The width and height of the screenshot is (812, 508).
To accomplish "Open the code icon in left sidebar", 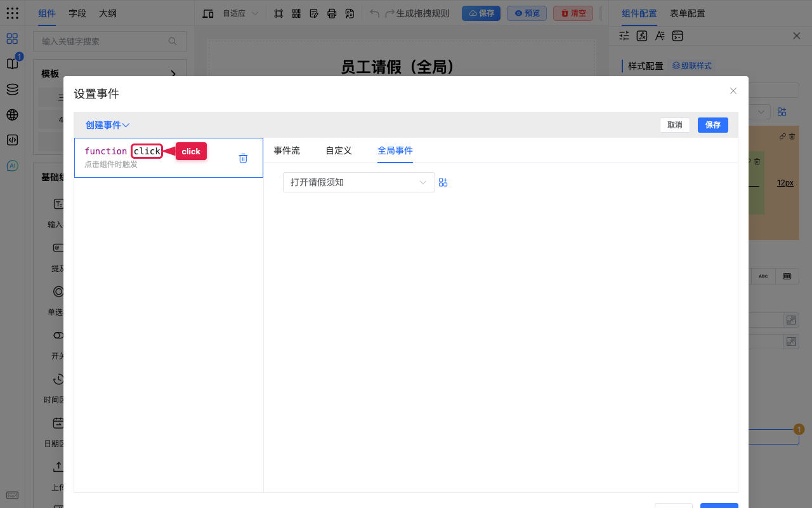I will coord(12,140).
